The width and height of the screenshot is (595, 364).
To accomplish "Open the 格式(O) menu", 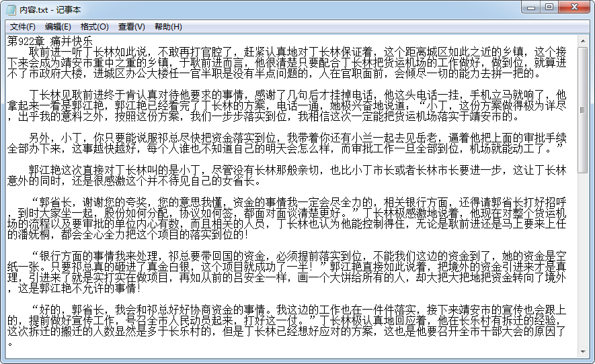I will tap(94, 27).
